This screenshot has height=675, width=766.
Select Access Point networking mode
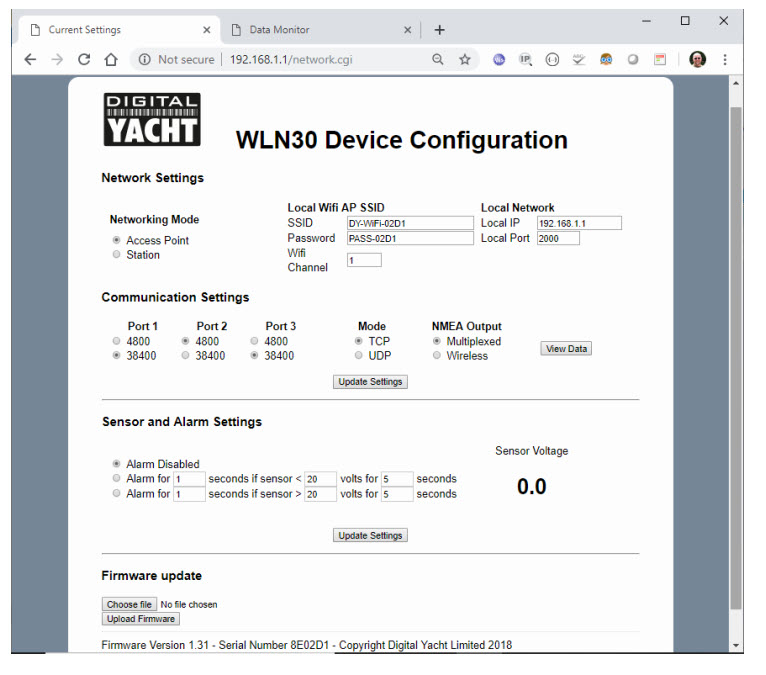tap(116, 240)
